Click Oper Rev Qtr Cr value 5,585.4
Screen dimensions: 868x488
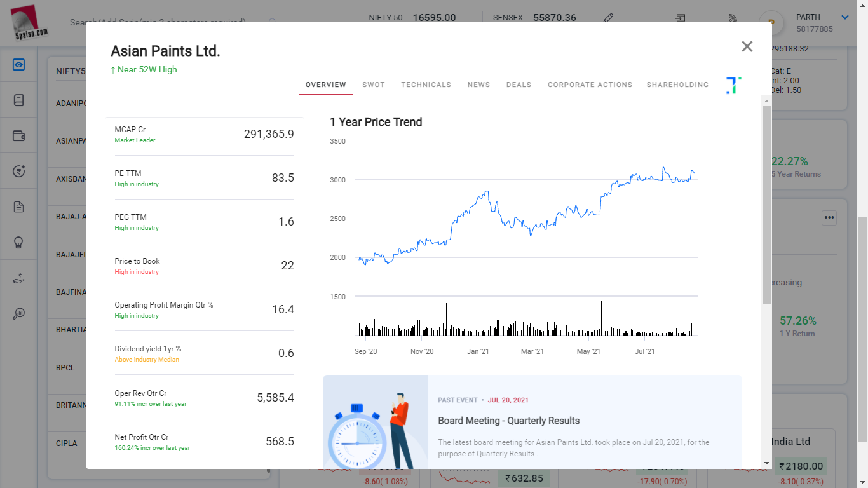[x=276, y=398]
